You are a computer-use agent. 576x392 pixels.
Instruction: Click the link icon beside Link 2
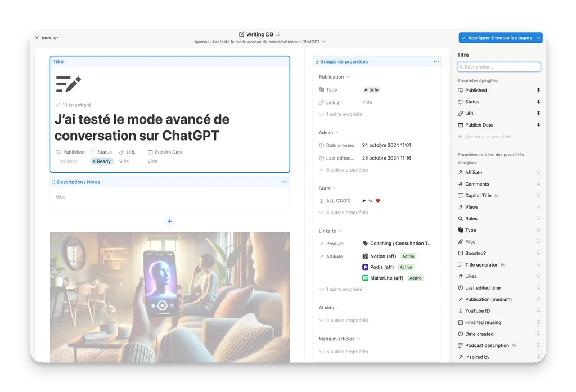(x=321, y=102)
